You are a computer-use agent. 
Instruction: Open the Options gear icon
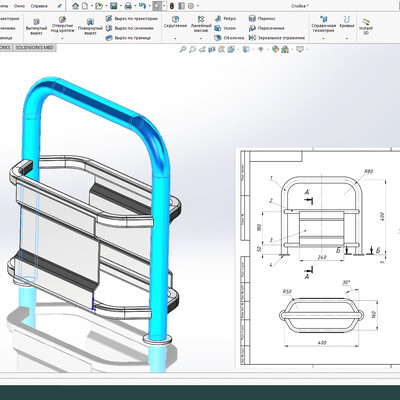pos(191,6)
